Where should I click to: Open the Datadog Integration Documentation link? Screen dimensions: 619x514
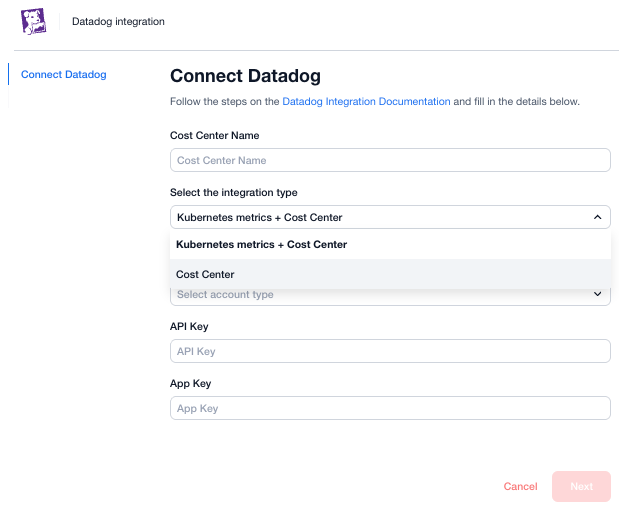click(x=367, y=102)
